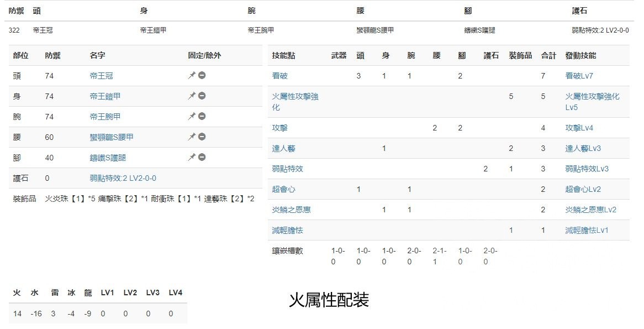Viewport: 644px width, 329px height.
Task: Pin the 鑄鐵S護腿 leg armor
Action: click(x=192, y=157)
